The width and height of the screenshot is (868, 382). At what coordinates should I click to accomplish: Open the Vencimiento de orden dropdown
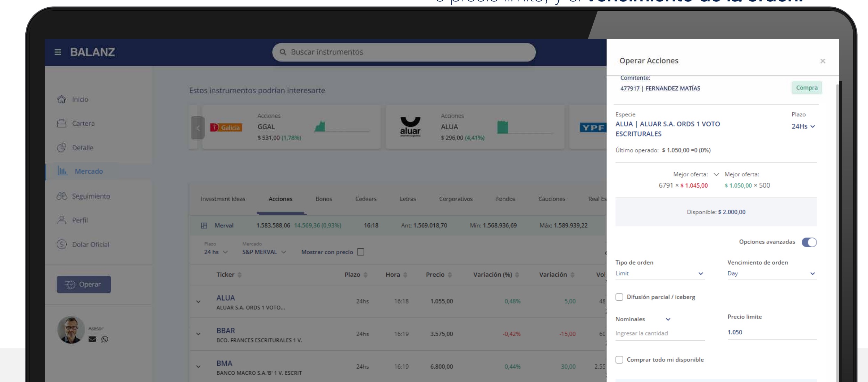[x=772, y=274]
